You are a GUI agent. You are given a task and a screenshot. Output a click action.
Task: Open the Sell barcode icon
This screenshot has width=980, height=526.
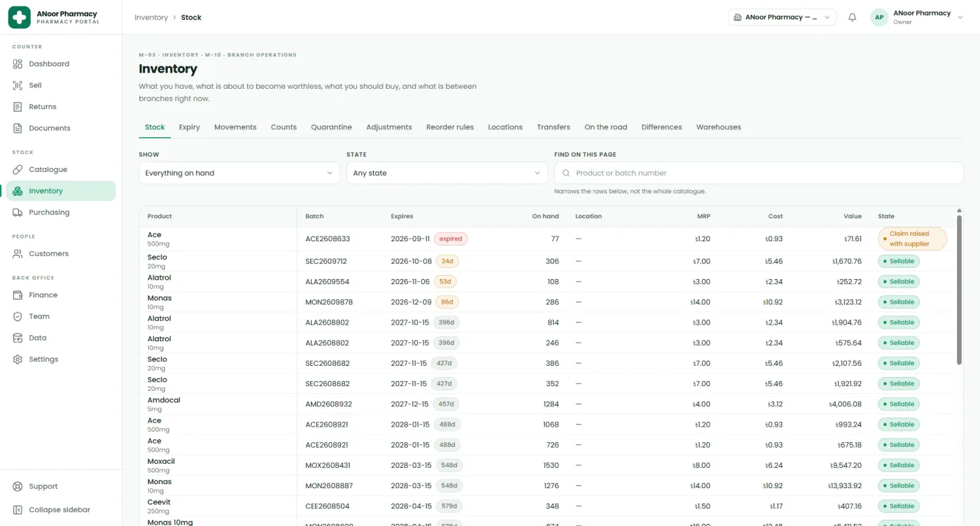pos(18,85)
